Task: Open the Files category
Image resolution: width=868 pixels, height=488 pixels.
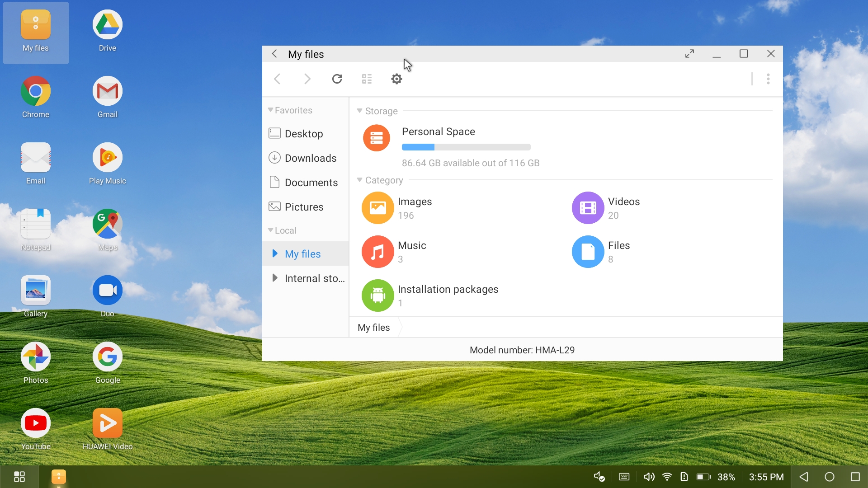Action: [x=588, y=252]
